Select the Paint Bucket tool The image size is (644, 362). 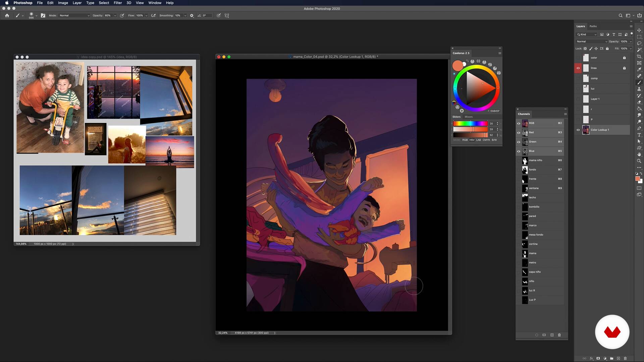(639, 109)
